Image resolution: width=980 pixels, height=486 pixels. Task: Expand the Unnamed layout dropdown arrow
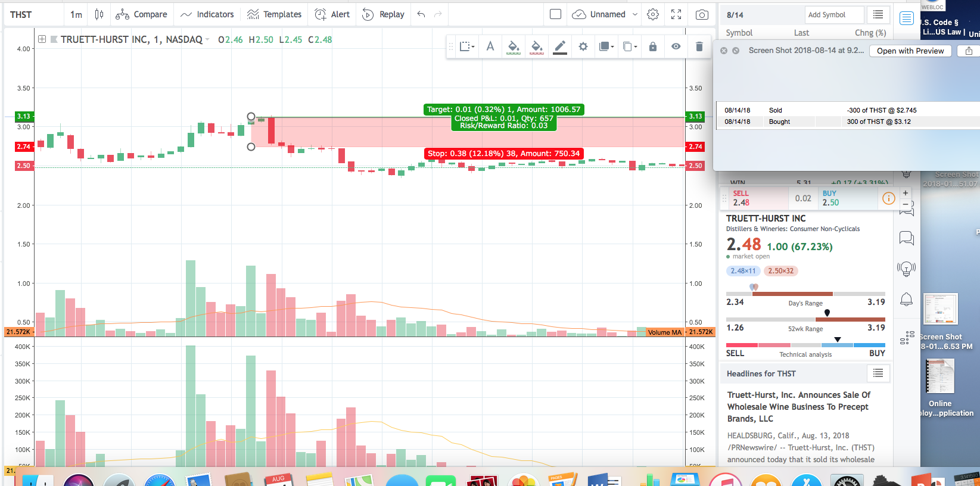tap(635, 14)
